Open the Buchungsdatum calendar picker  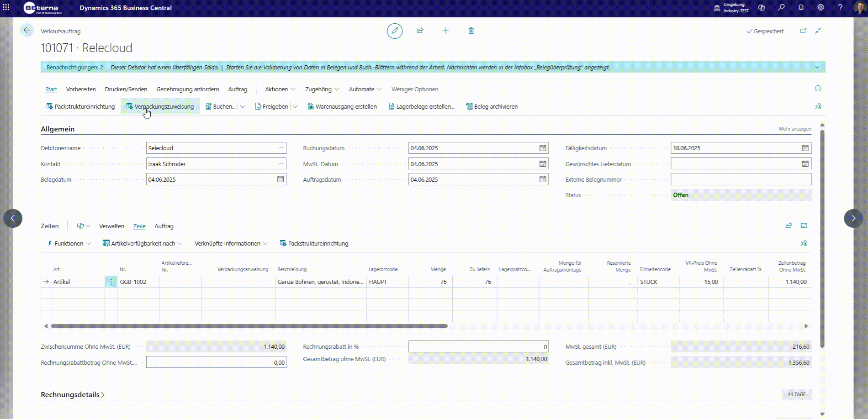(543, 148)
